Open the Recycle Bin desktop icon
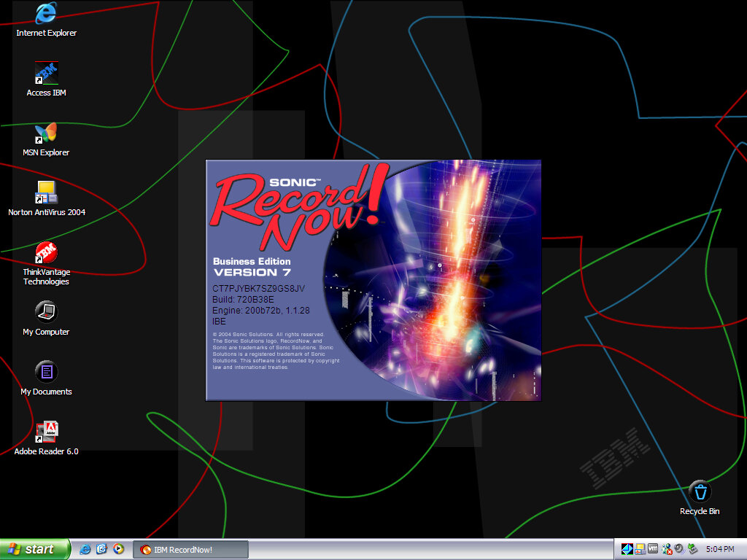The image size is (747, 560). [x=700, y=491]
